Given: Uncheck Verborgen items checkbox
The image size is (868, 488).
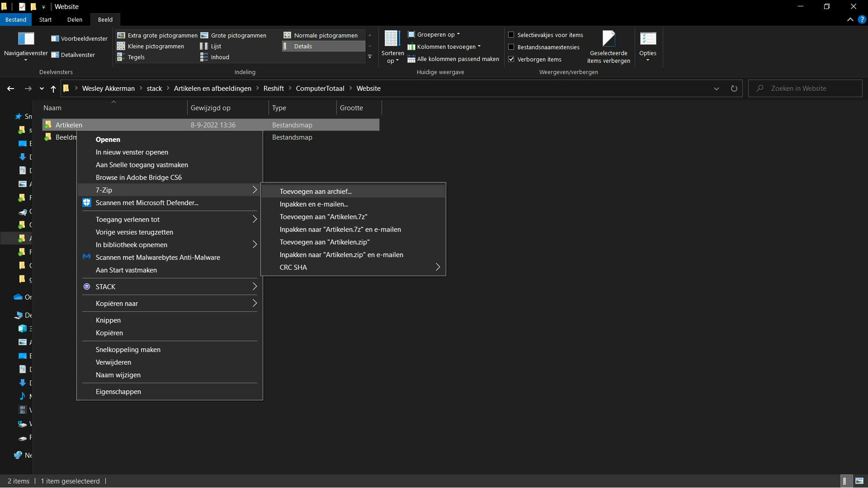Looking at the screenshot, I should coord(511,59).
